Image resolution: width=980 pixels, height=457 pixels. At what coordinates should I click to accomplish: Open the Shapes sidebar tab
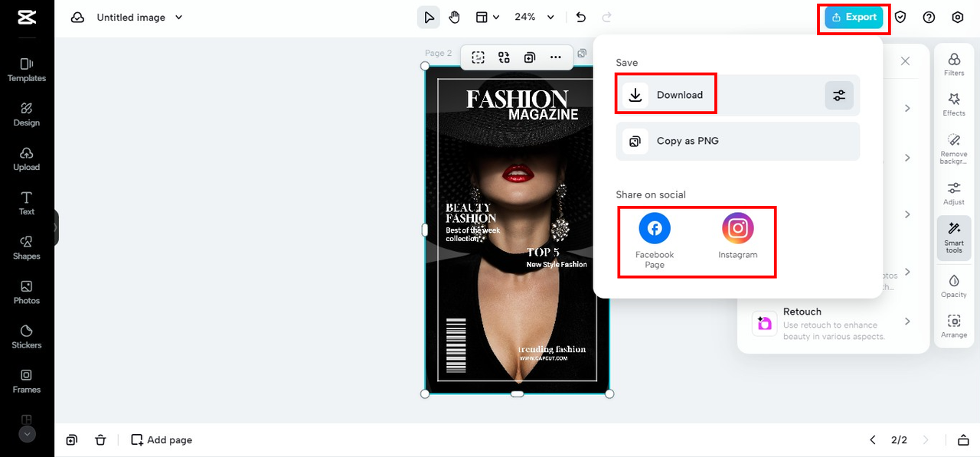click(27, 247)
